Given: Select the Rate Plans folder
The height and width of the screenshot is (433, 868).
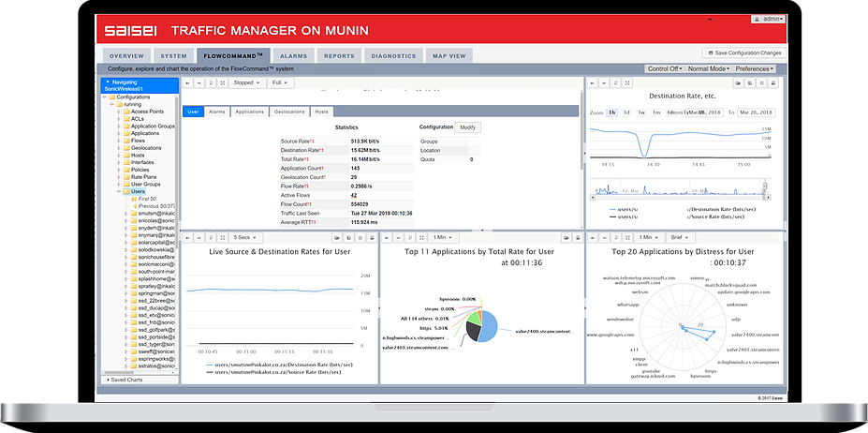Looking at the screenshot, I should click(143, 177).
